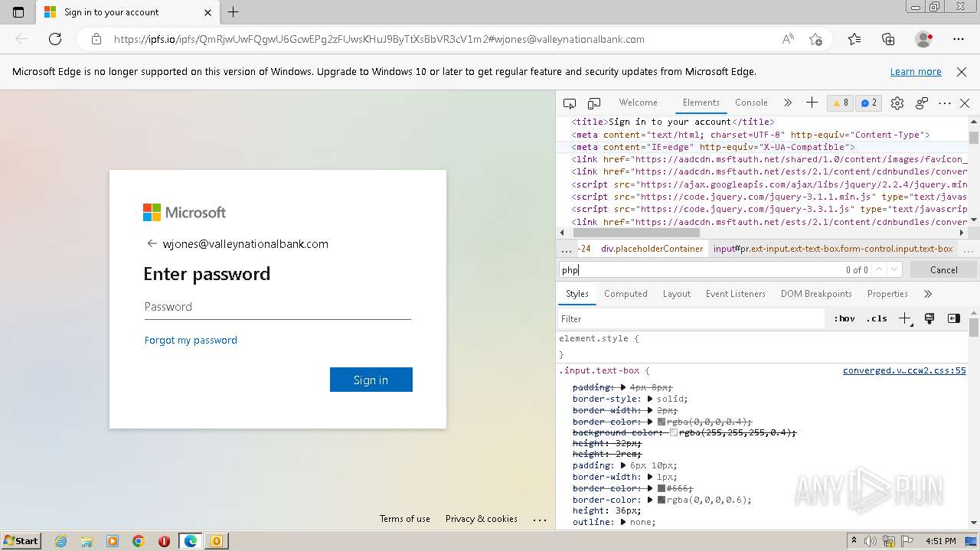Toggle rendering emulation paintbrush icon
The height and width of the screenshot is (551, 980).
pos(929,318)
